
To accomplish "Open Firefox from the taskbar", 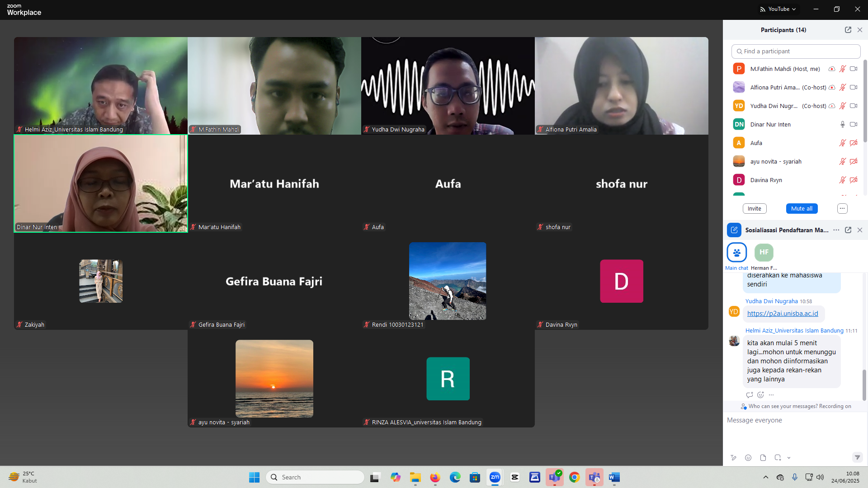I will coord(435,477).
